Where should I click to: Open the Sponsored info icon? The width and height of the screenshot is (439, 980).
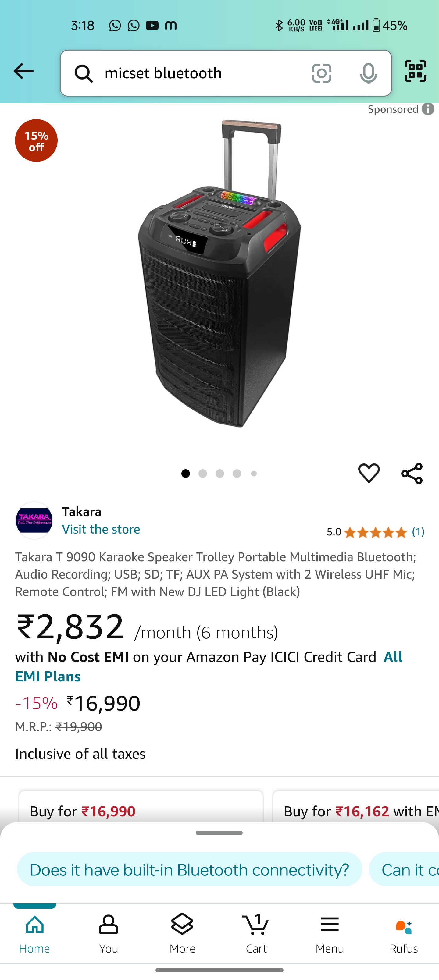tap(428, 109)
